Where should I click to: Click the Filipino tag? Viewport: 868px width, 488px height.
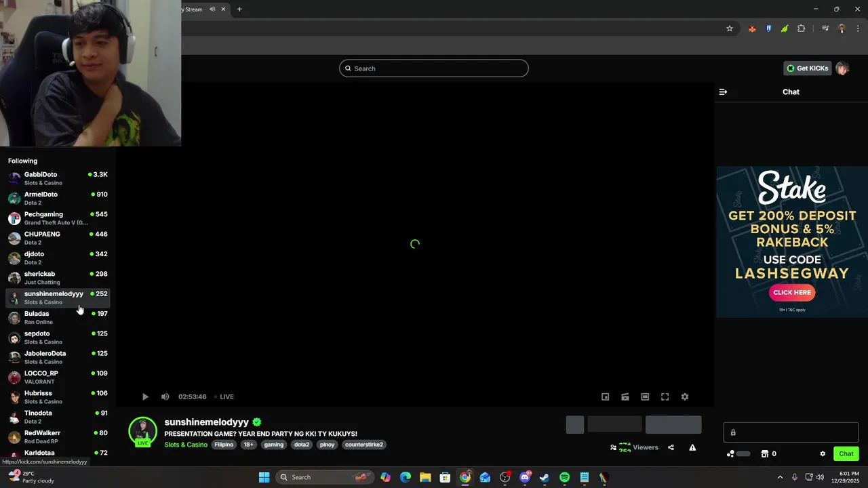(224, 445)
